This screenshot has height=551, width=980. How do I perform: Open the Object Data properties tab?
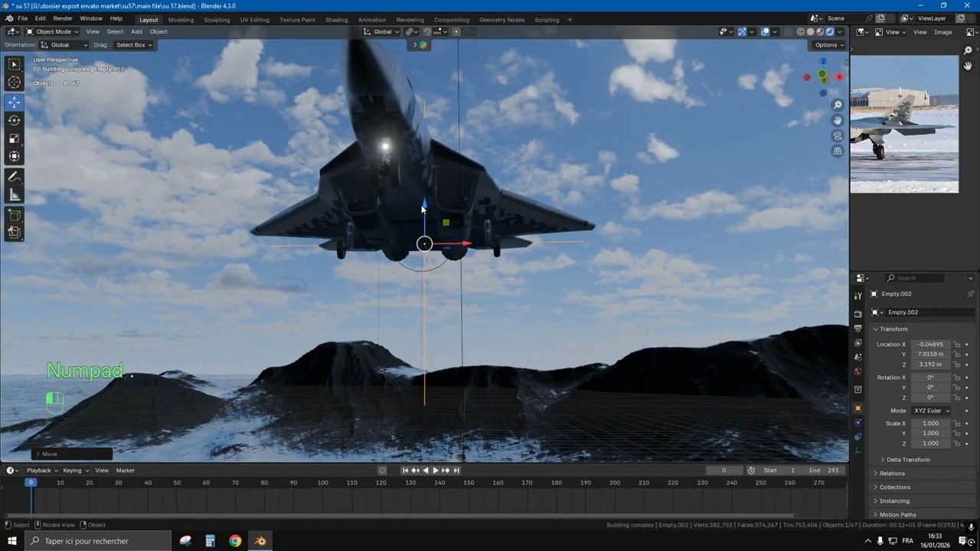click(857, 452)
